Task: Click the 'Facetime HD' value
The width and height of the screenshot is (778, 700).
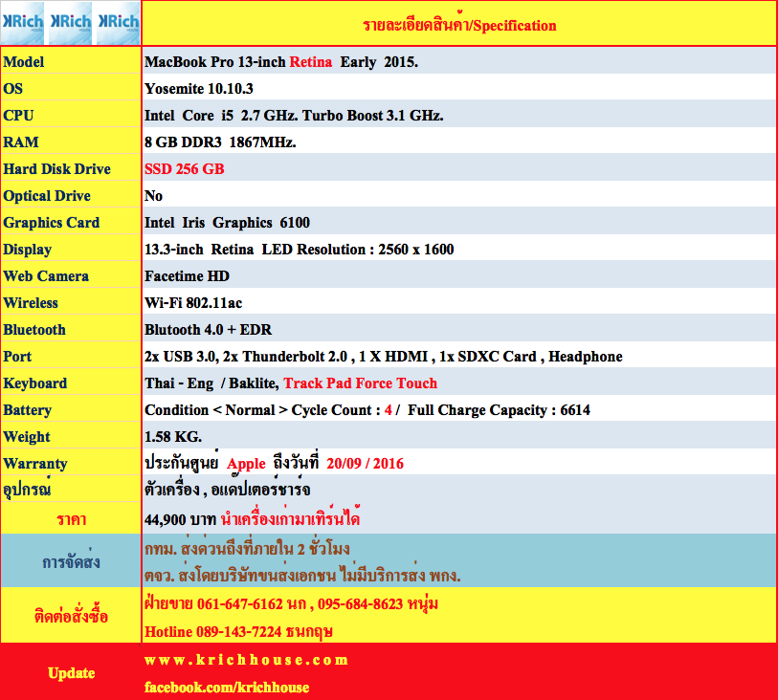Action: tap(187, 276)
